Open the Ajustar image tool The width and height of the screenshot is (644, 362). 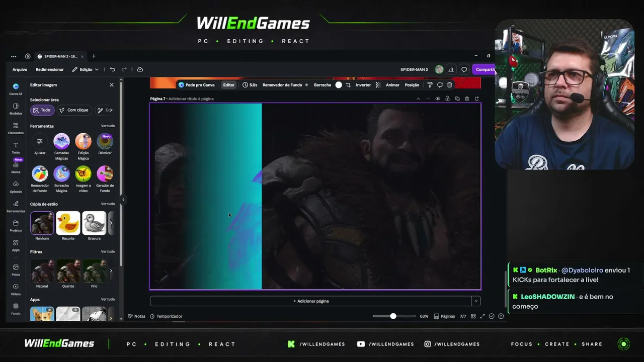pos(40,144)
